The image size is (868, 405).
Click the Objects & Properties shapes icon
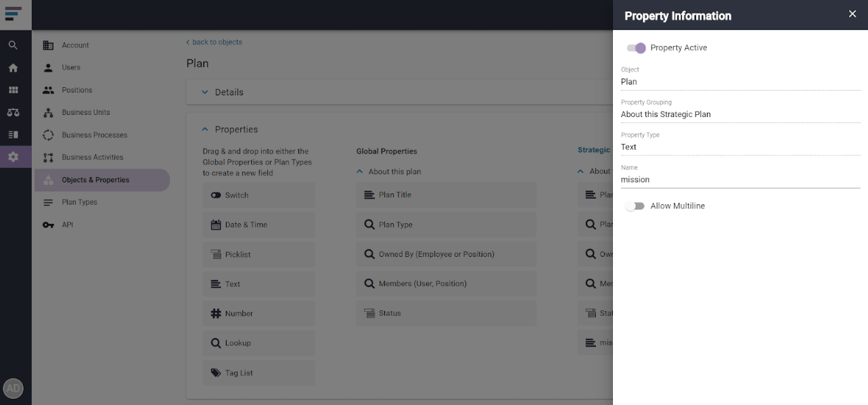tap(48, 180)
